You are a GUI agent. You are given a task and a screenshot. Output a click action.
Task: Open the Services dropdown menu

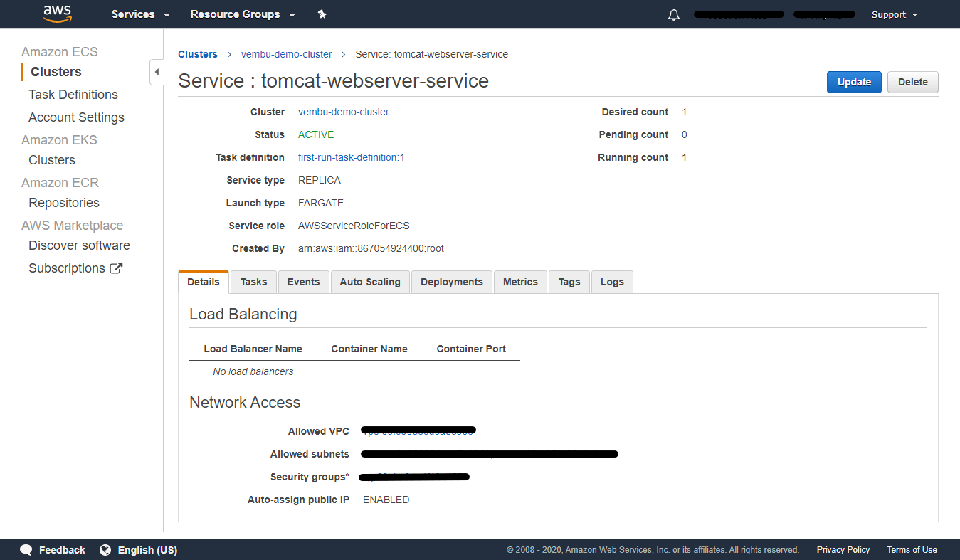click(141, 14)
